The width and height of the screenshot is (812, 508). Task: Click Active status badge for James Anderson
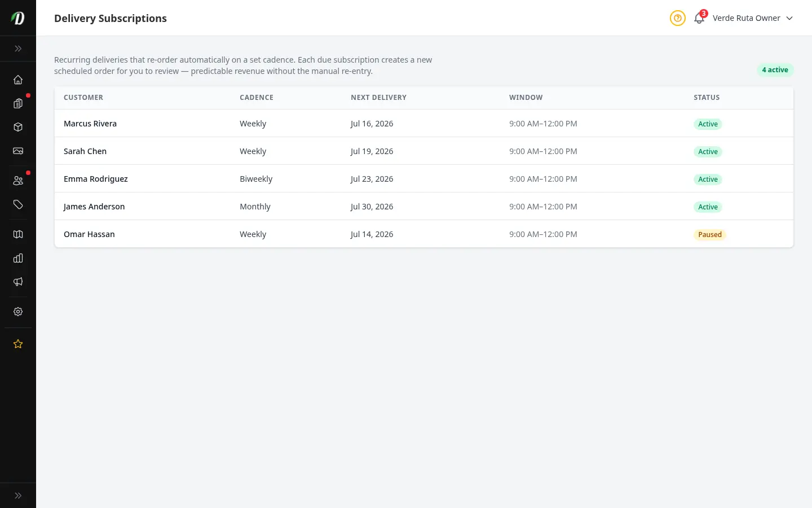(x=708, y=207)
